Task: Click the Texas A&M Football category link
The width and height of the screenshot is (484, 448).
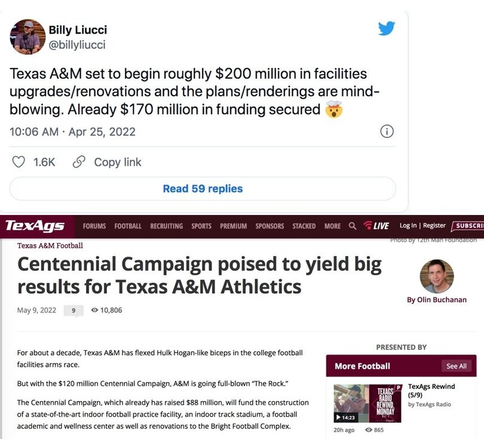Action: coord(50,246)
